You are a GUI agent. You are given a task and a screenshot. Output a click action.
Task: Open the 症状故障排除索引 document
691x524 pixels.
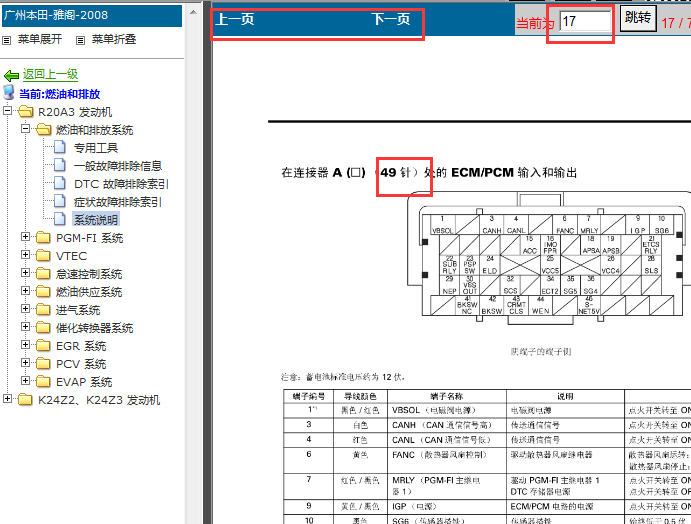118,202
